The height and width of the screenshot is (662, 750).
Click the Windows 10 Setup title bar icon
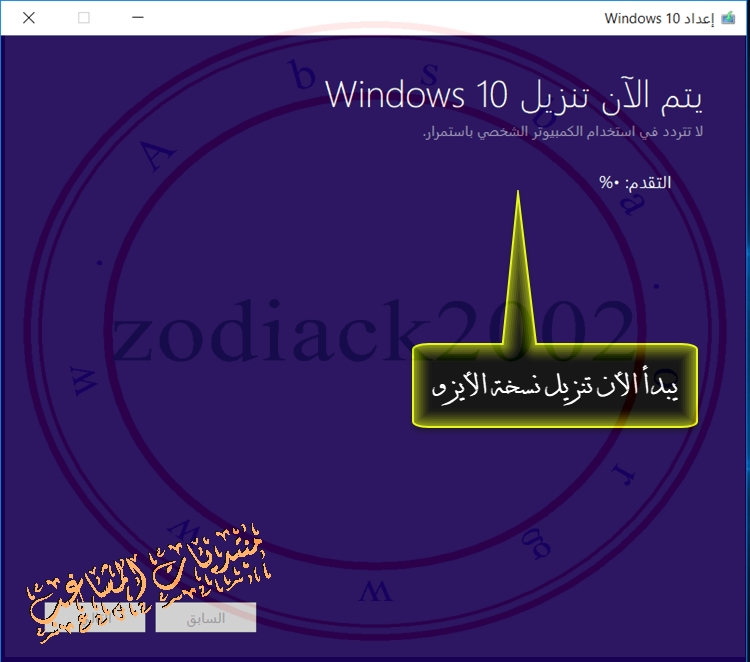(728, 18)
